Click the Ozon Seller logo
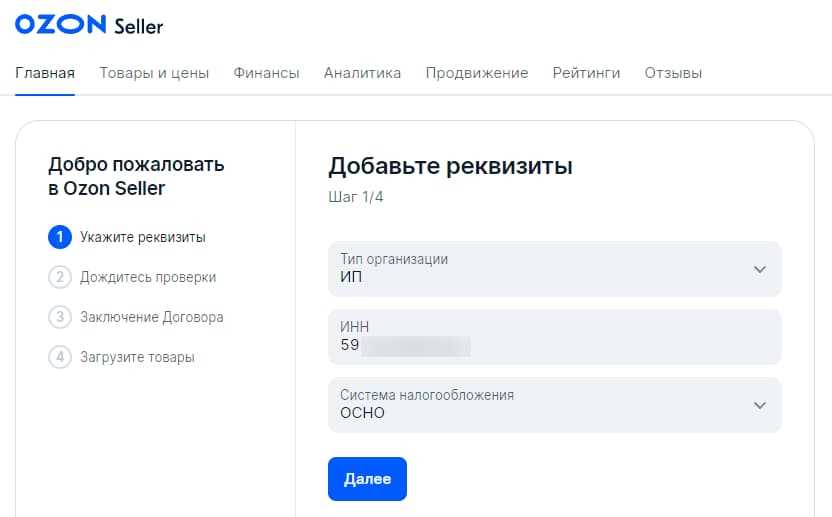832x517 pixels. pyautogui.click(x=89, y=25)
